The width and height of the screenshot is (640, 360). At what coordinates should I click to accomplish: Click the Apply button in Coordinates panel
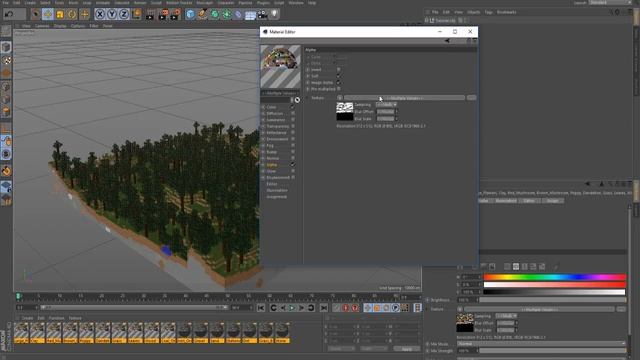(407, 349)
